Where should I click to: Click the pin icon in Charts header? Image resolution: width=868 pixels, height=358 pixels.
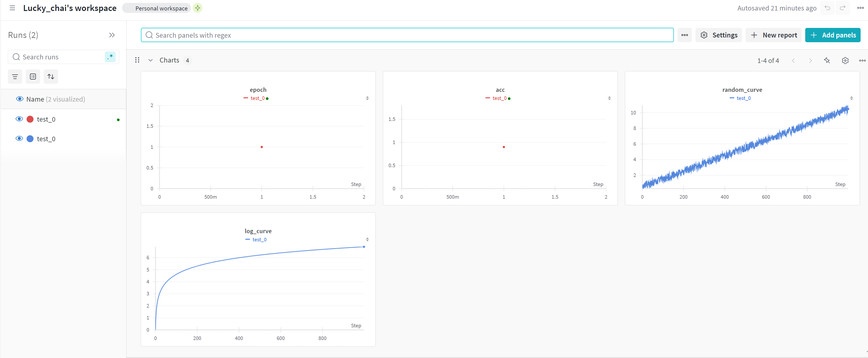[x=827, y=61]
